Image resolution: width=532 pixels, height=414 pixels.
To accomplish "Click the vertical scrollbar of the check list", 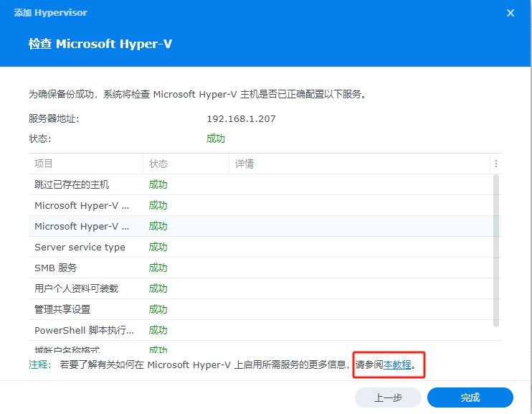I will [x=496, y=250].
